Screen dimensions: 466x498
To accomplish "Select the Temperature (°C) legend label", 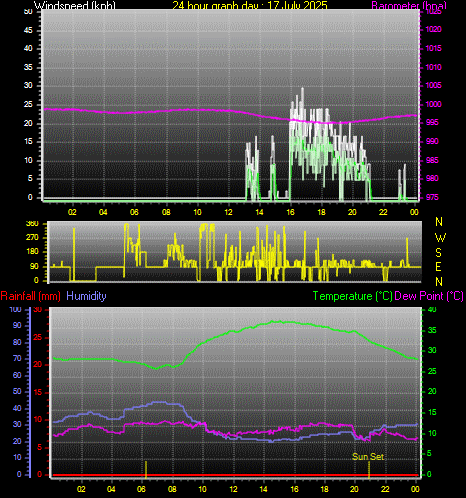I will click(352, 296).
